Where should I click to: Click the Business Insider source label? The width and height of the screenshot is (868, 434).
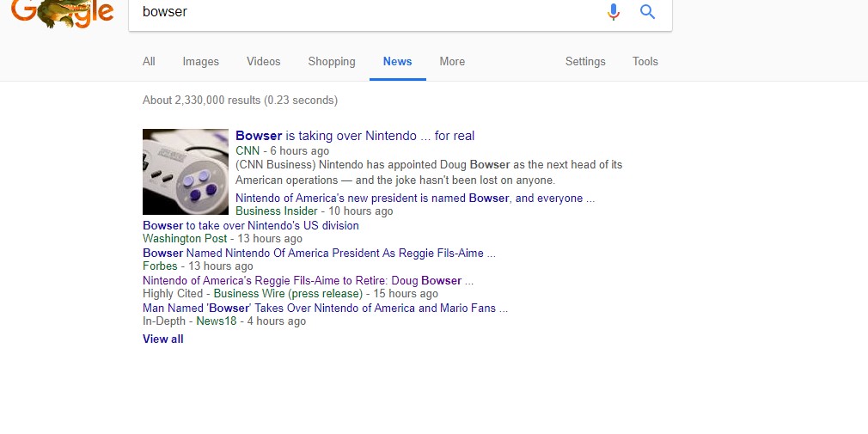click(277, 211)
